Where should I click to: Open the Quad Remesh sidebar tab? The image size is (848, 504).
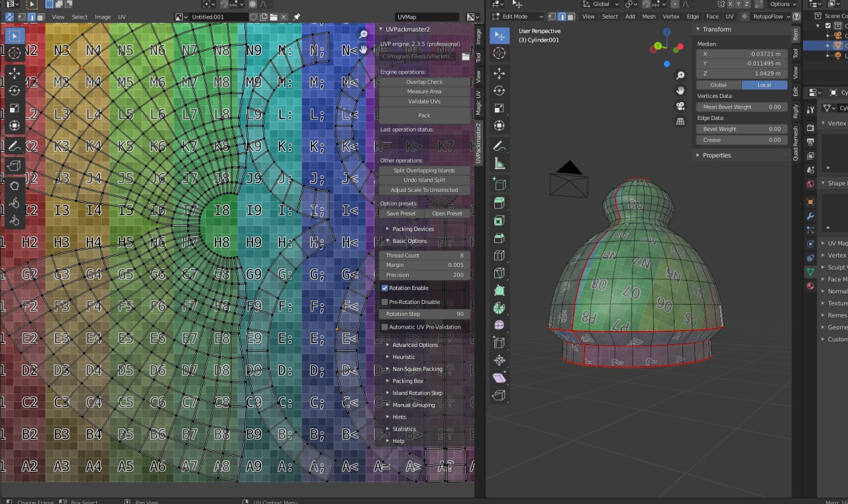point(796,143)
